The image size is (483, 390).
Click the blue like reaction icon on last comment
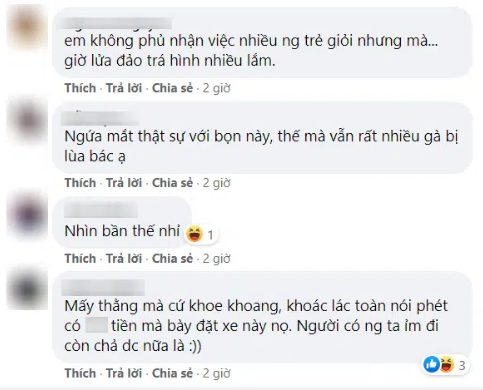pos(432,364)
